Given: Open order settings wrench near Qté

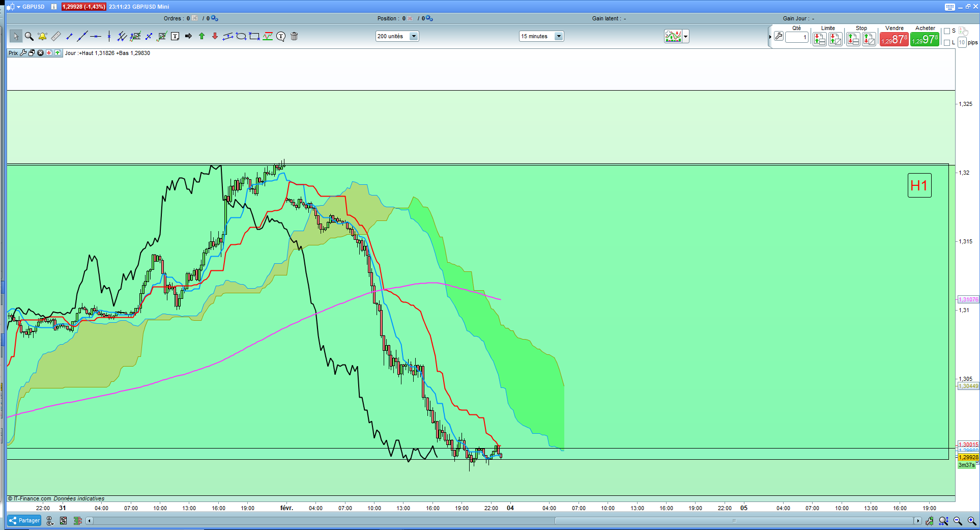Looking at the screenshot, I should (x=779, y=36).
